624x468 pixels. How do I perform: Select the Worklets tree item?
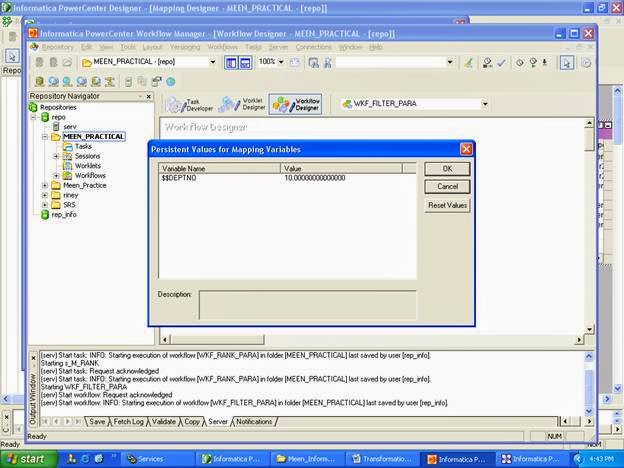[x=88, y=166]
